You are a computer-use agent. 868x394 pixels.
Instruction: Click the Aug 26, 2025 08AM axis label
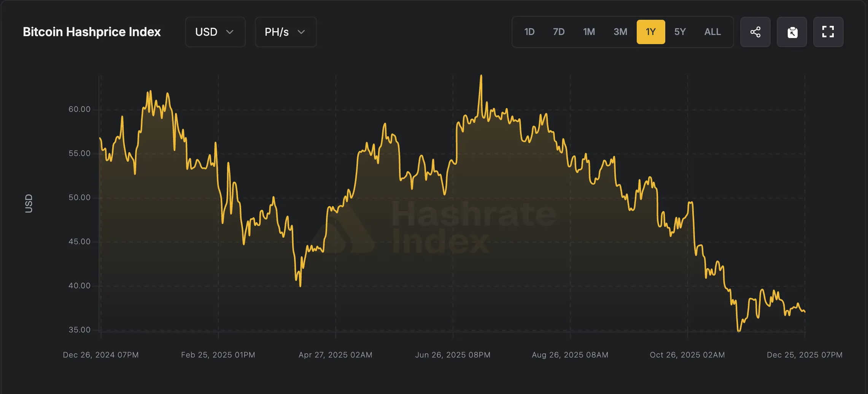(570, 355)
